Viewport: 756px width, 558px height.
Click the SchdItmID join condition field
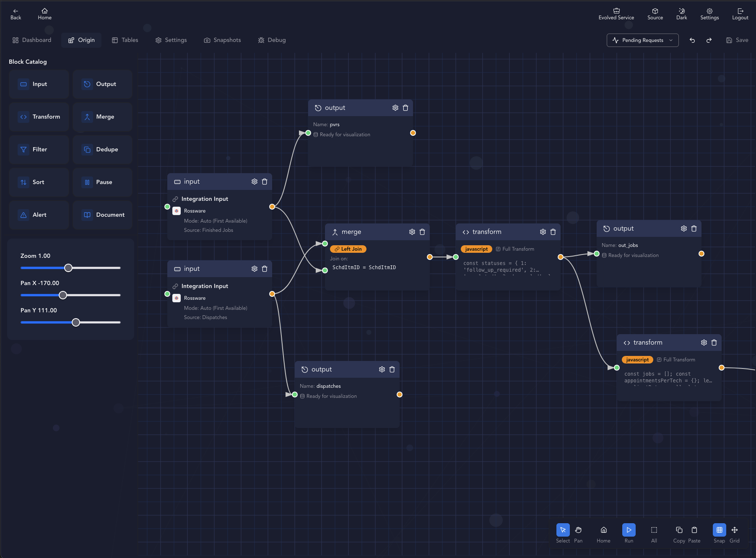pos(364,267)
